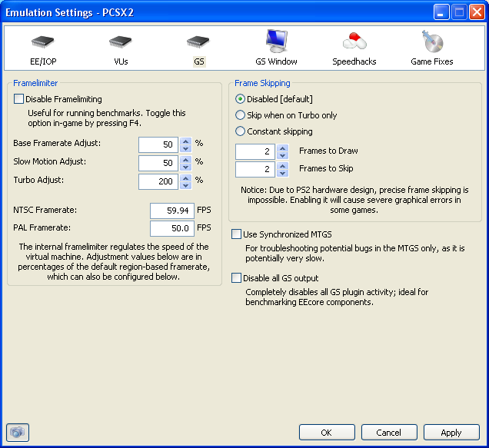Image resolution: width=489 pixels, height=448 pixels.
Task: Click the PAL Framerate label
Action: (42, 227)
